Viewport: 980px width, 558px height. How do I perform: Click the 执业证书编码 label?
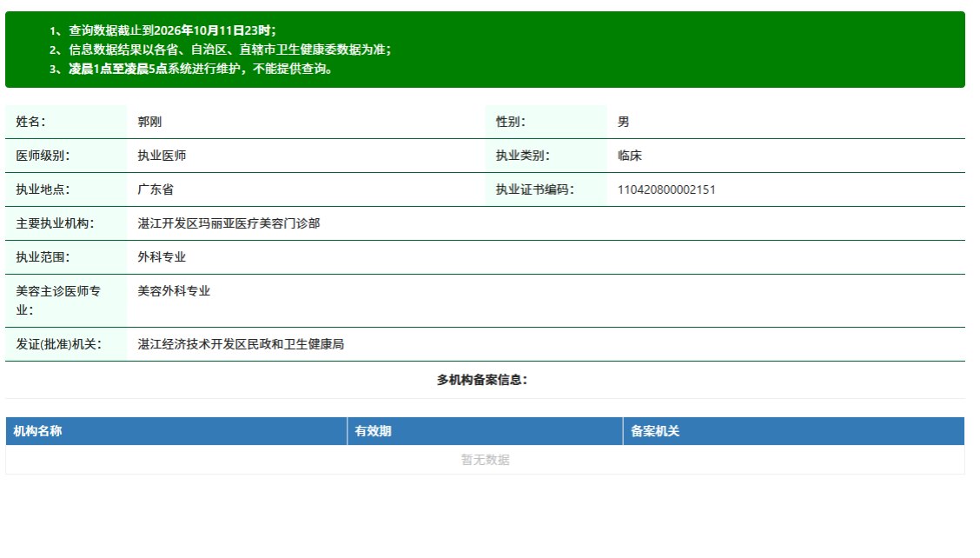tap(535, 189)
